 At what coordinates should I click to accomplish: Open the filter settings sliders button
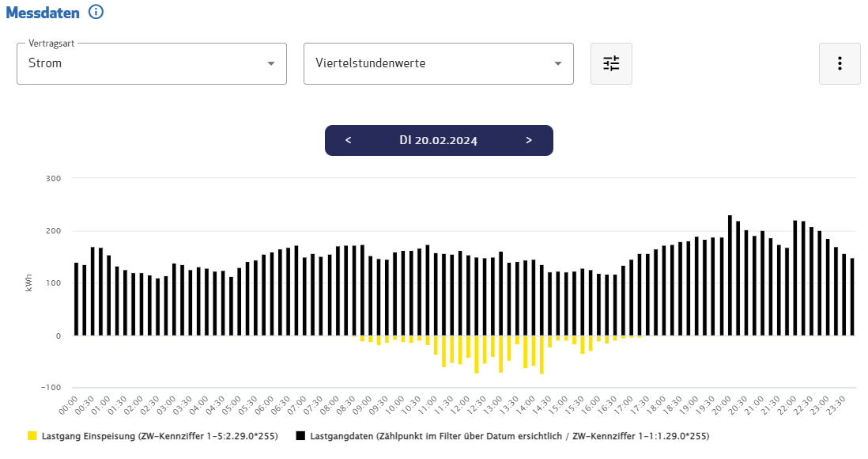[611, 63]
